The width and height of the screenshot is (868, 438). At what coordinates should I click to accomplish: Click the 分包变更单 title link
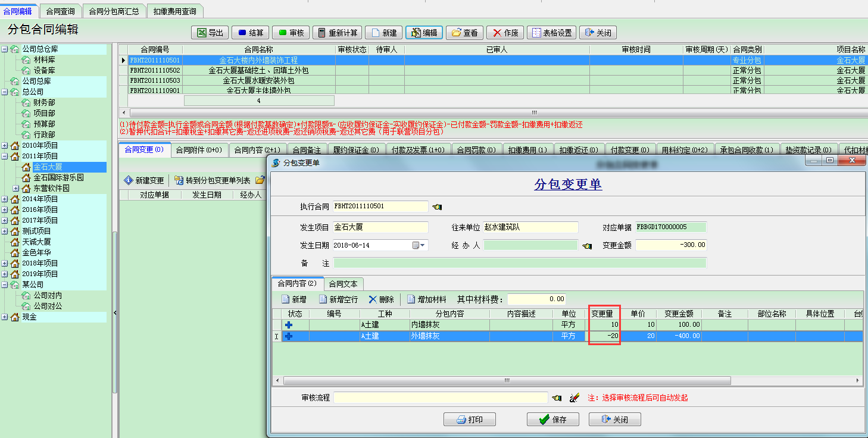pos(567,184)
